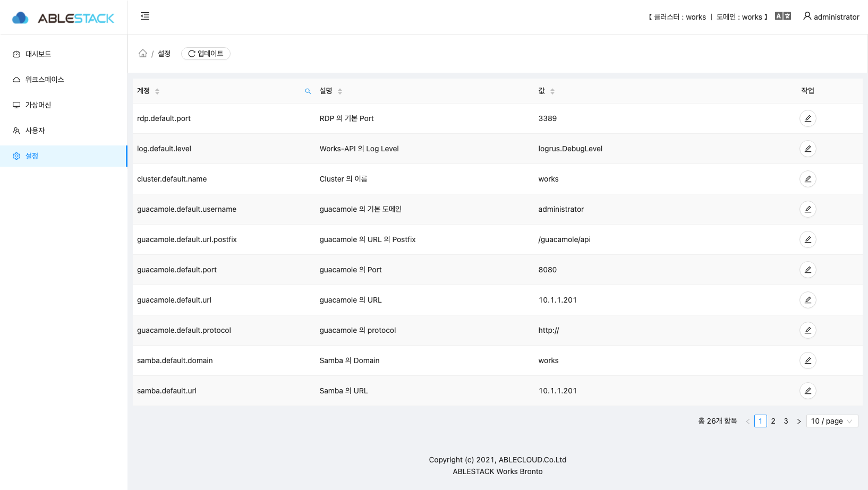The height and width of the screenshot is (490, 868).
Task: Go to page 2 of settings
Action: [x=773, y=420]
